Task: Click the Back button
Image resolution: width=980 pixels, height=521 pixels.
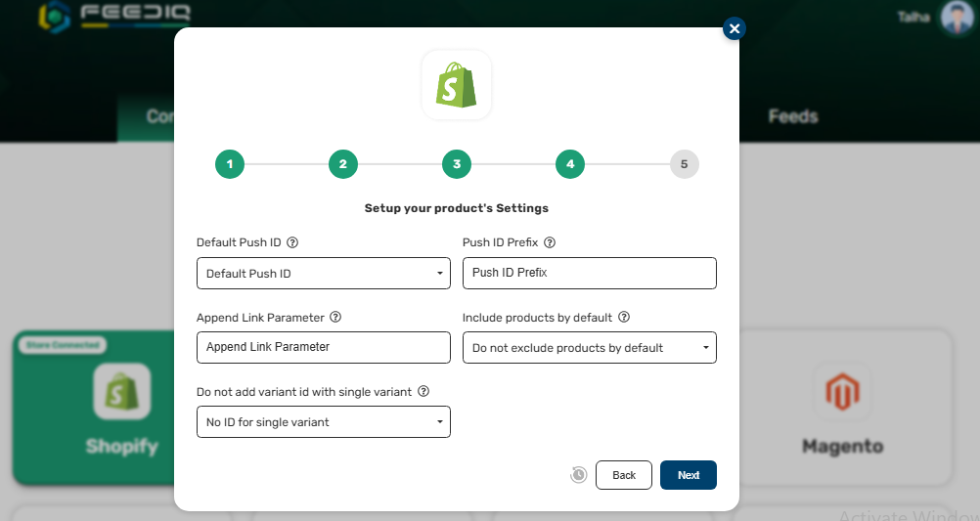Action: [624, 475]
